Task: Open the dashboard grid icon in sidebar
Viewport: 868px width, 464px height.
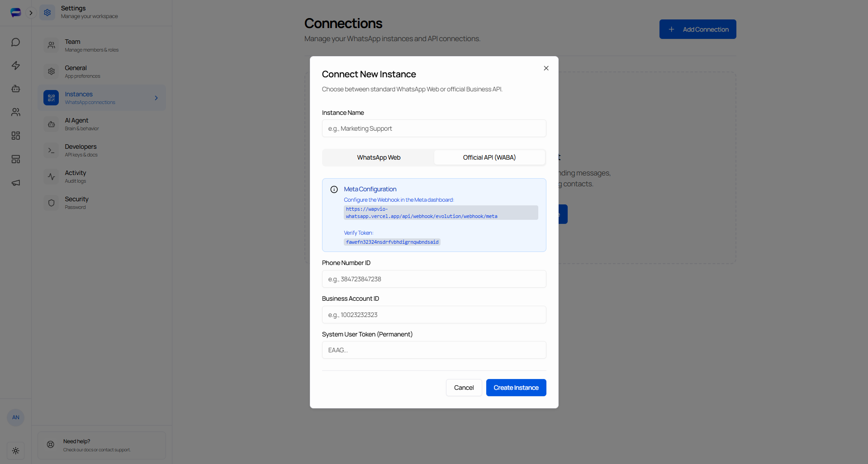Action: tap(15, 136)
